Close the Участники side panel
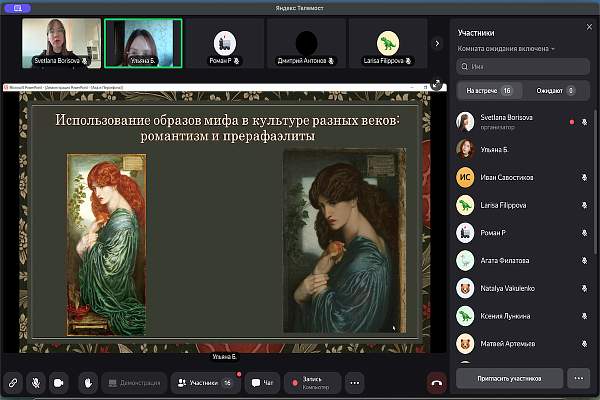Screen dimensions: 600x400 589,27
